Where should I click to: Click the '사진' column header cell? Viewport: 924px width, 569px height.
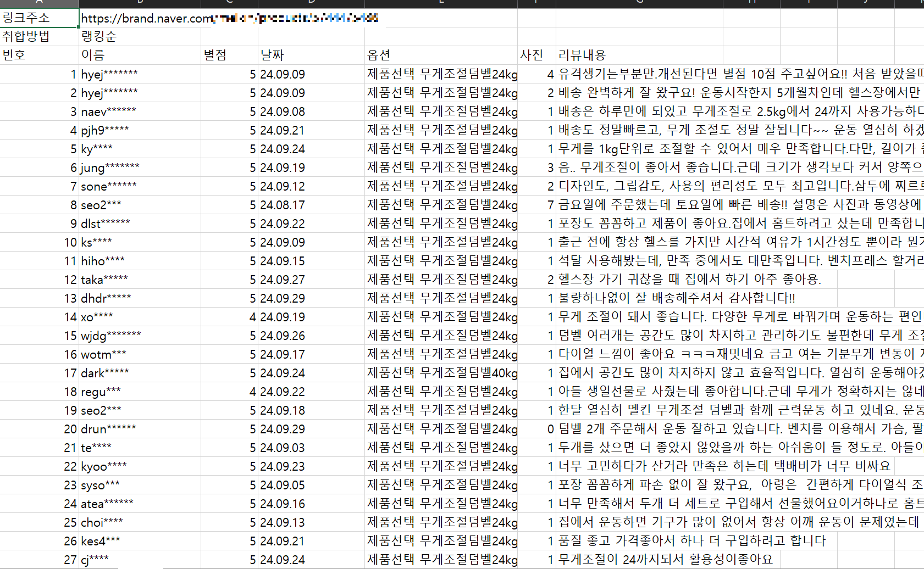point(536,55)
